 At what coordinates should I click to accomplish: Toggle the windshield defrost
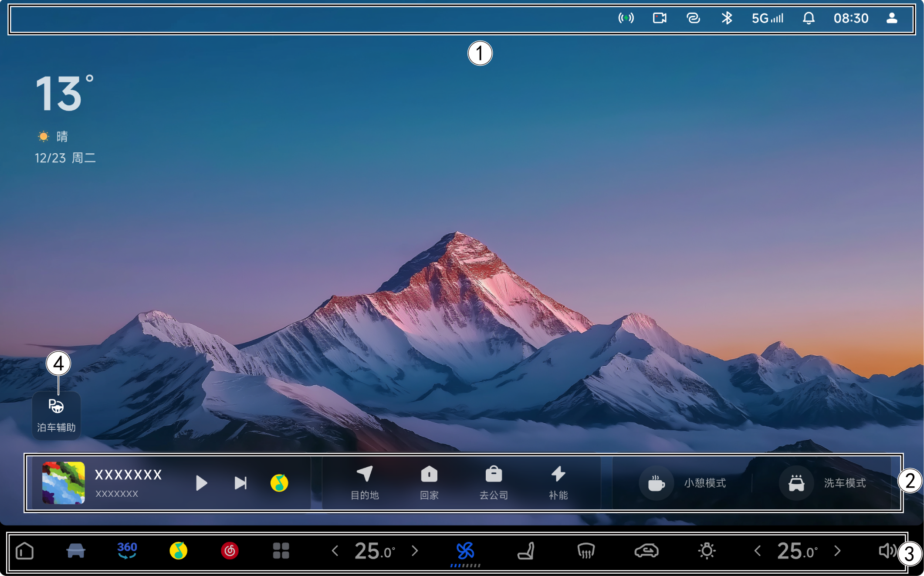point(586,551)
